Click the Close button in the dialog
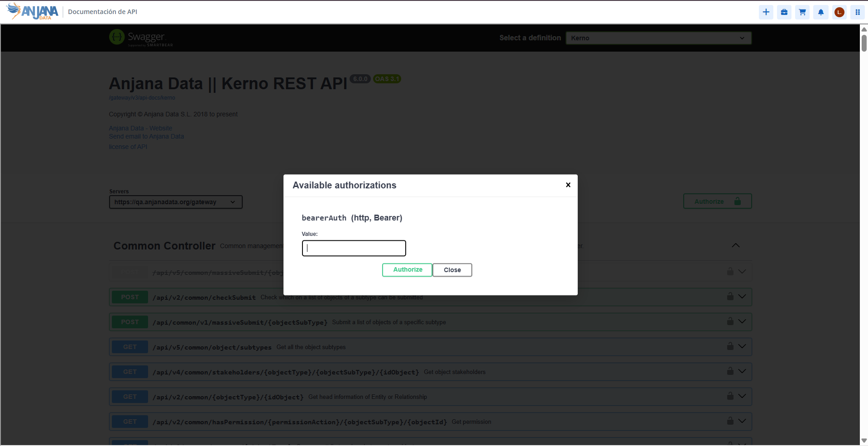Viewport: 868px width, 446px height. [452, 270]
